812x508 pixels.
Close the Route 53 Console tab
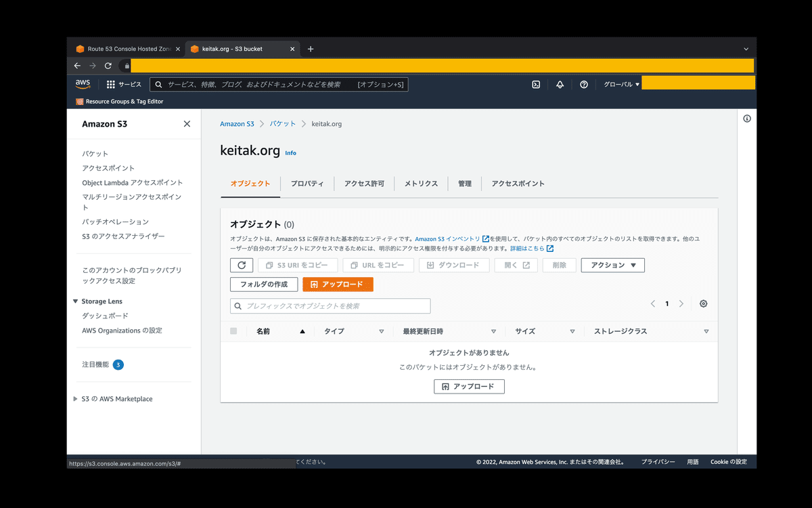coord(178,49)
